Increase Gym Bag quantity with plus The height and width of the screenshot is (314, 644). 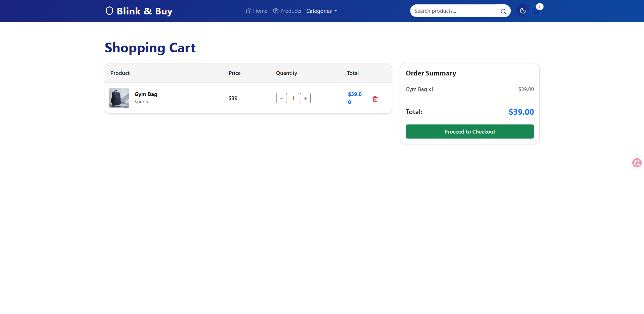(x=305, y=98)
